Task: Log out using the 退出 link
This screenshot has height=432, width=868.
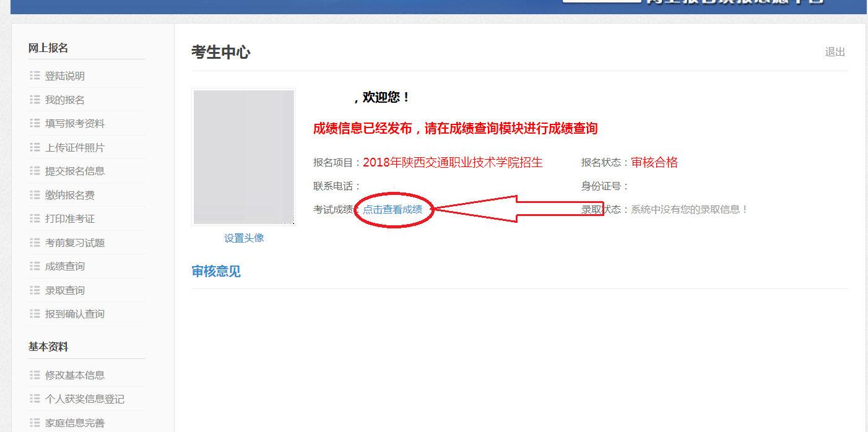Action: [x=835, y=52]
